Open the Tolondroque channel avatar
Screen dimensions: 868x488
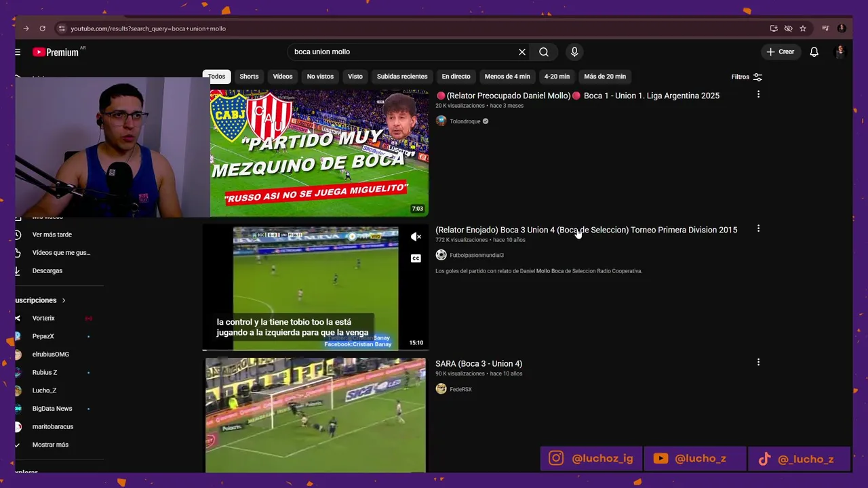click(441, 121)
